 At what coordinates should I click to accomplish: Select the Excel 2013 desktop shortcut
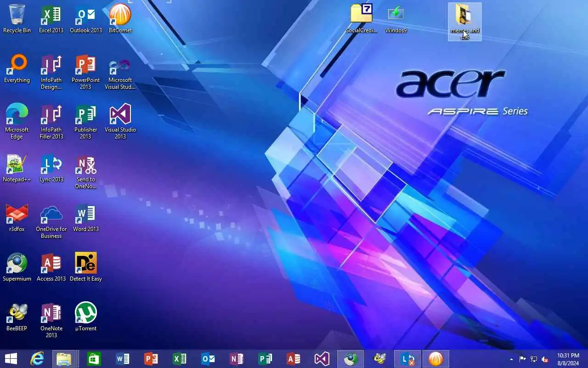[x=51, y=18]
